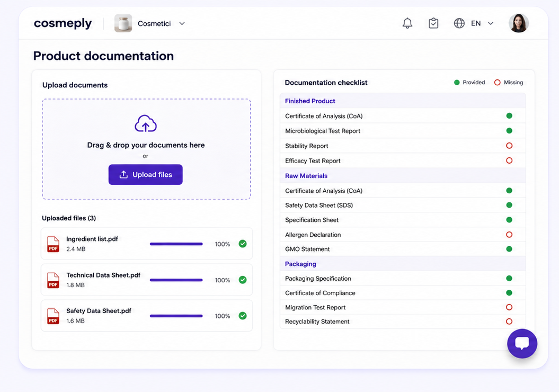This screenshot has height=392, width=559.
Task: Click the PDF icon for Technical Data Sheet.pdf
Action: (x=53, y=280)
